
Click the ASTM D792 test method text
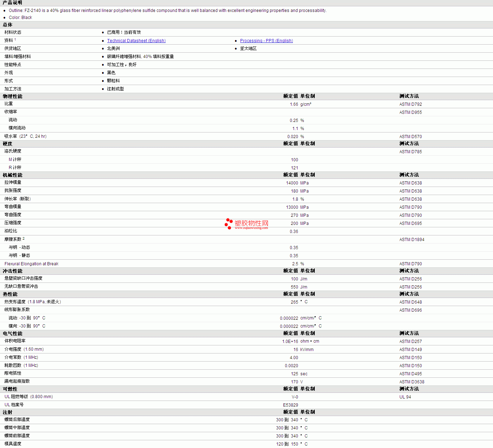coord(410,104)
